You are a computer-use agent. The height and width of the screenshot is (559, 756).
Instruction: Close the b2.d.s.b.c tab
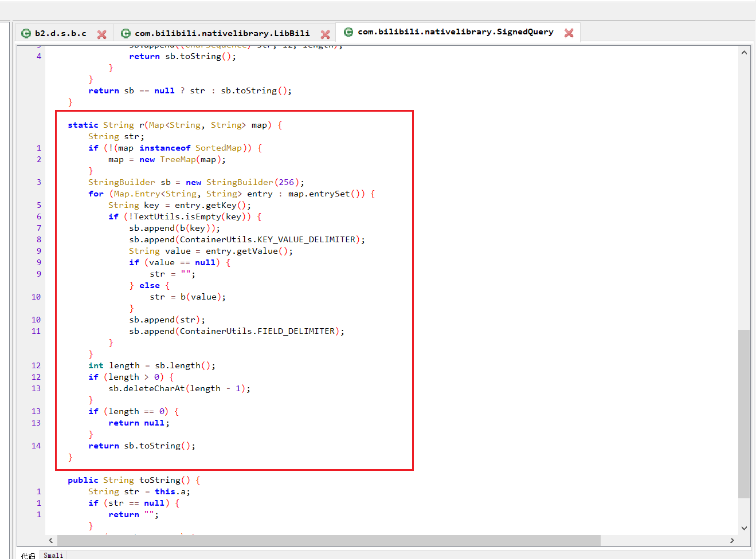pos(101,34)
